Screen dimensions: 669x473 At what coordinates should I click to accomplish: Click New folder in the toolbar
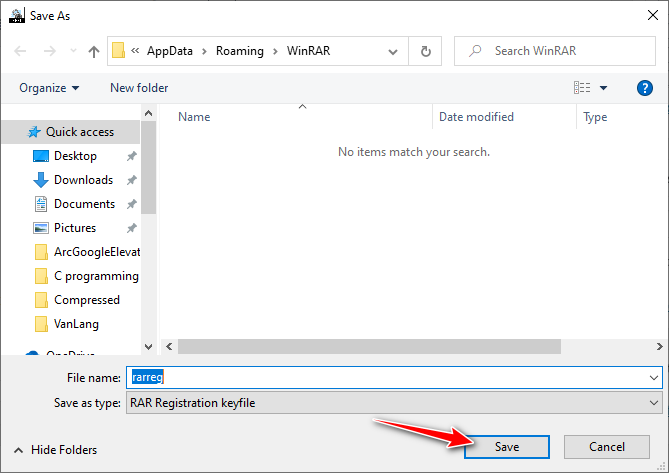tap(139, 88)
